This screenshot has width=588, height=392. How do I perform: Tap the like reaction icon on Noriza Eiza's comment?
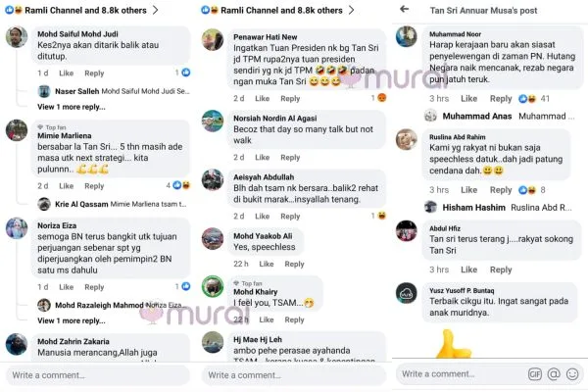(x=186, y=286)
